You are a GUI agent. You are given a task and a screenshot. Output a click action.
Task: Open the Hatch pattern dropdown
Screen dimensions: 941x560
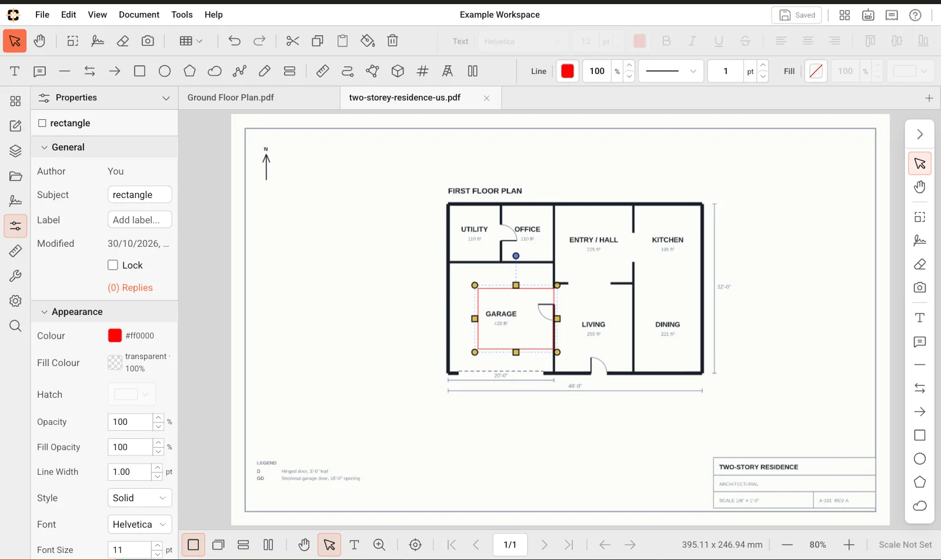(x=132, y=394)
